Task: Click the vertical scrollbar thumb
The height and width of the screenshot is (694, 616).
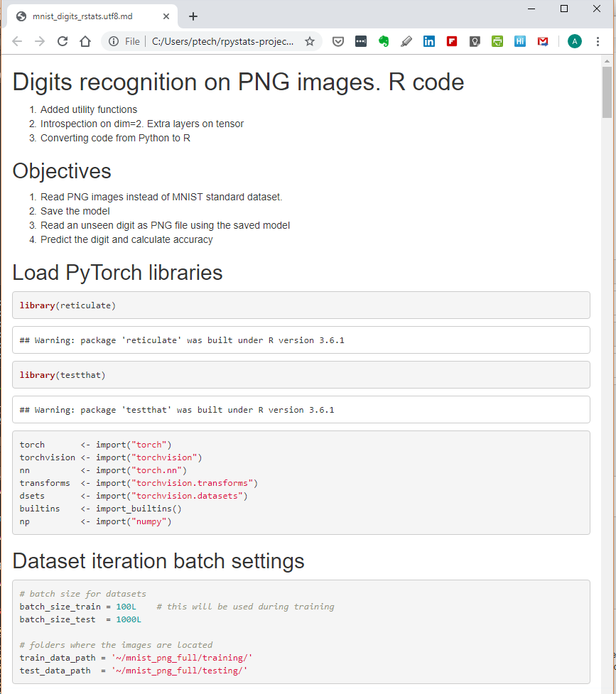Action: (x=607, y=92)
